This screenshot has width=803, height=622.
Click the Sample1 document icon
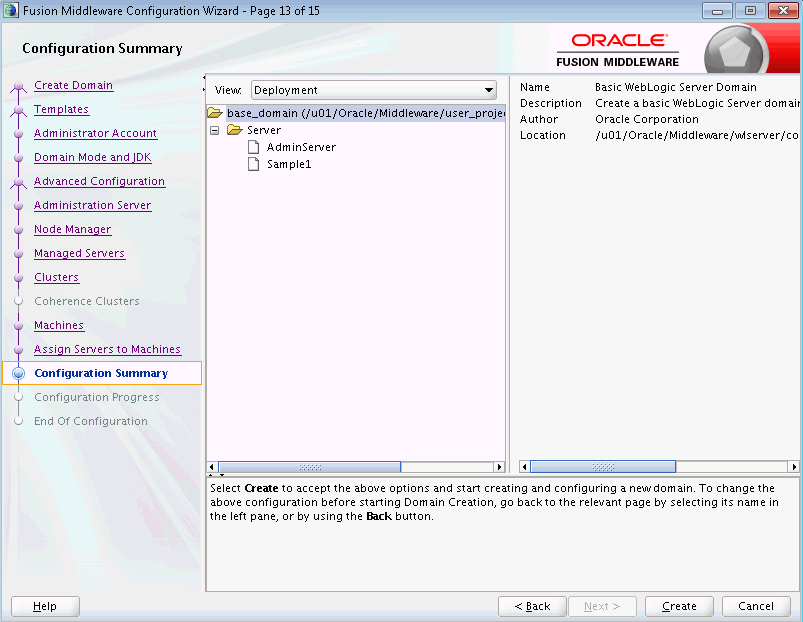pyautogui.click(x=253, y=164)
